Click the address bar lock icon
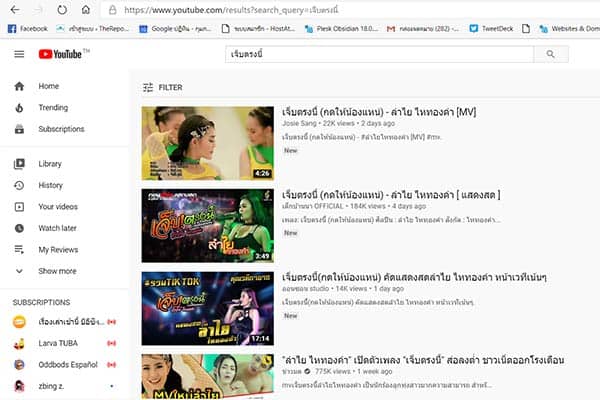Viewport: 600px width, 400px height. pyautogui.click(x=112, y=10)
